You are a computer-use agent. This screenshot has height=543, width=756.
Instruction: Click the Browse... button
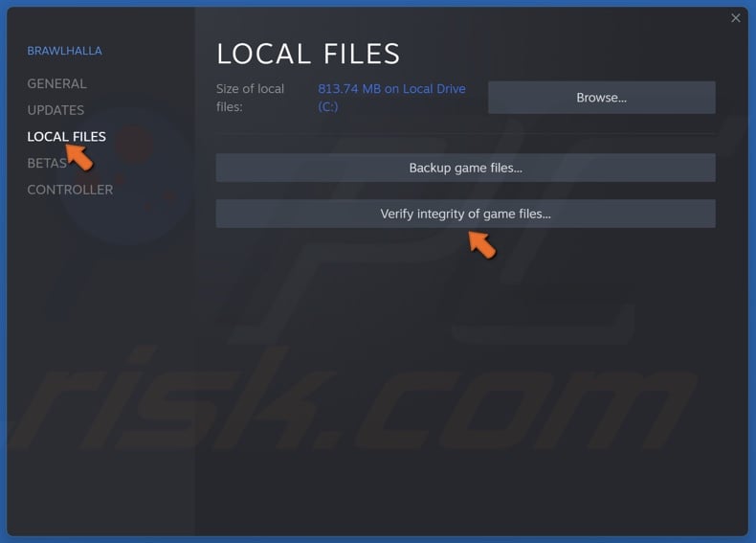pos(601,98)
